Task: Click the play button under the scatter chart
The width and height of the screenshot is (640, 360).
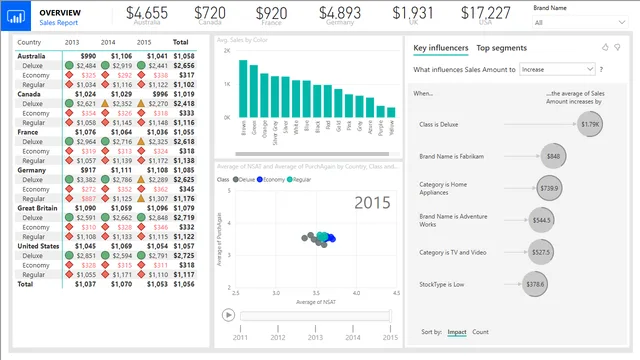Action: pyautogui.click(x=229, y=315)
